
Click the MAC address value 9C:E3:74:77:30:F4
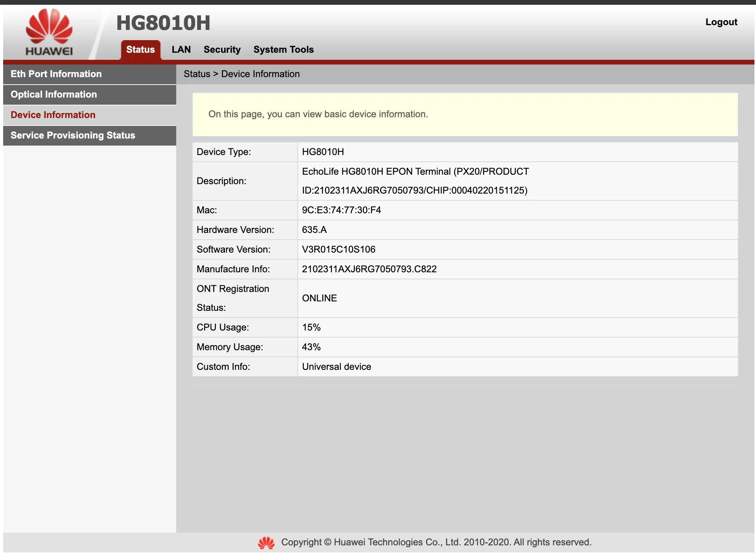point(341,210)
